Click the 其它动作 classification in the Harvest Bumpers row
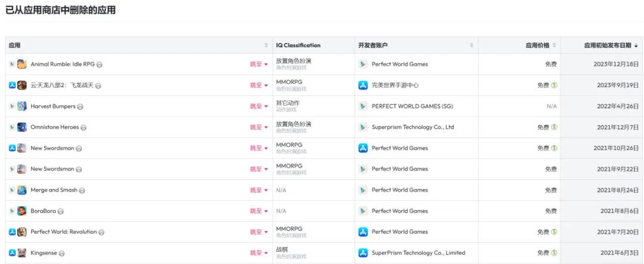Image resolution: width=644 pixels, height=264 pixels. coord(287,103)
